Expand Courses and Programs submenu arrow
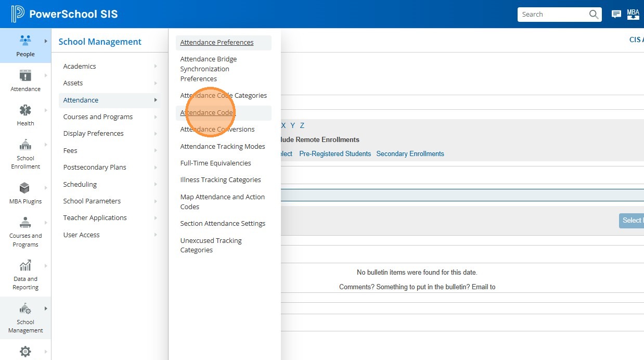 (156, 117)
